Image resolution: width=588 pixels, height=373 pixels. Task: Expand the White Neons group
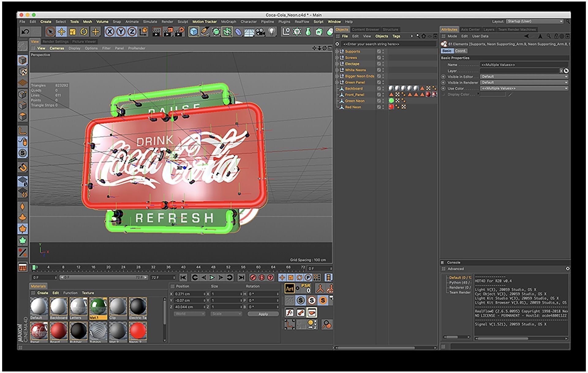(337, 70)
